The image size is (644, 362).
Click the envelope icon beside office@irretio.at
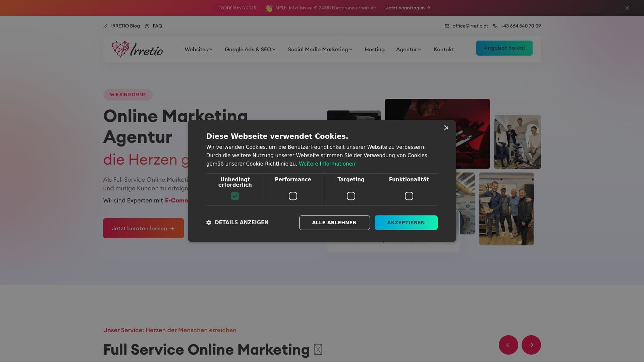pyautogui.click(x=447, y=26)
